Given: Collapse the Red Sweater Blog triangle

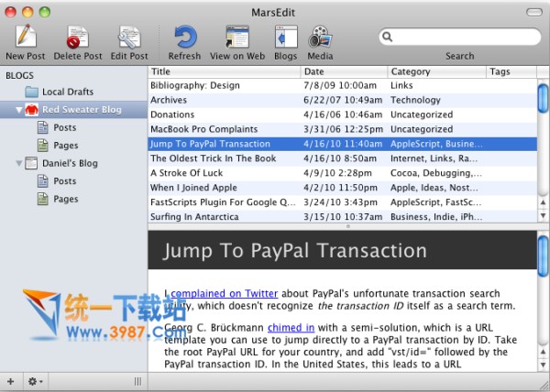Looking at the screenshot, I should 19,110.
